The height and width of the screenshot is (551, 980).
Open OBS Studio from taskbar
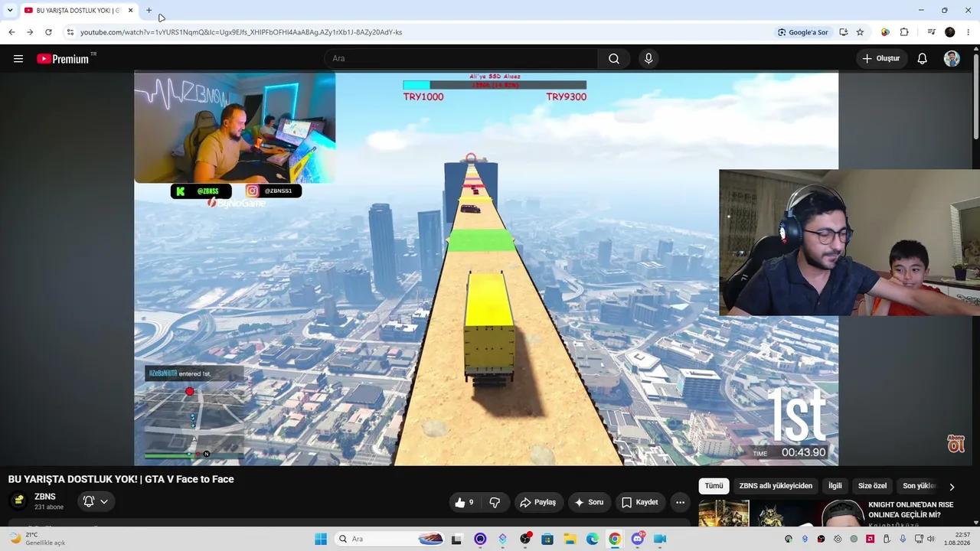[x=525, y=539]
